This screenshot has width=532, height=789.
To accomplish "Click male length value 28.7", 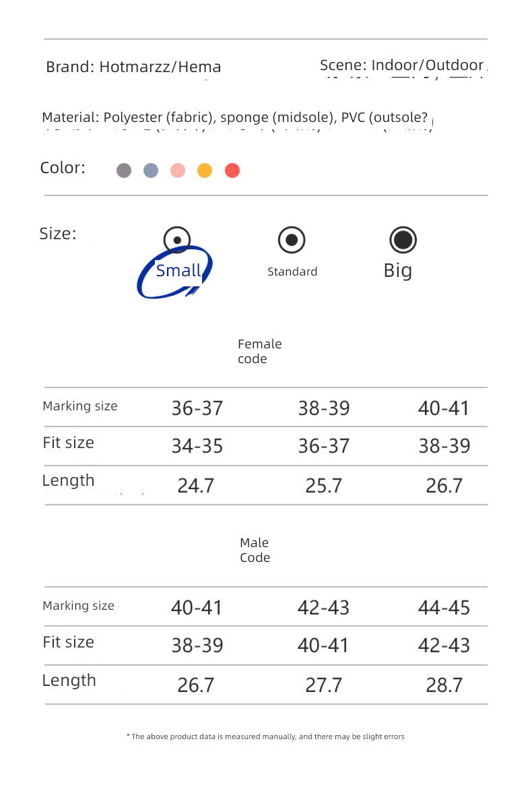I will point(444,685).
